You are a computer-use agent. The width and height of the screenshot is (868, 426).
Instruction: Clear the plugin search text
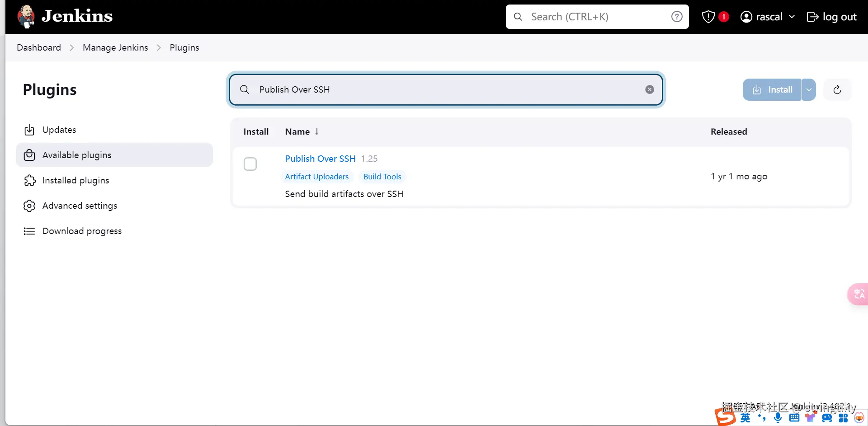650,89
